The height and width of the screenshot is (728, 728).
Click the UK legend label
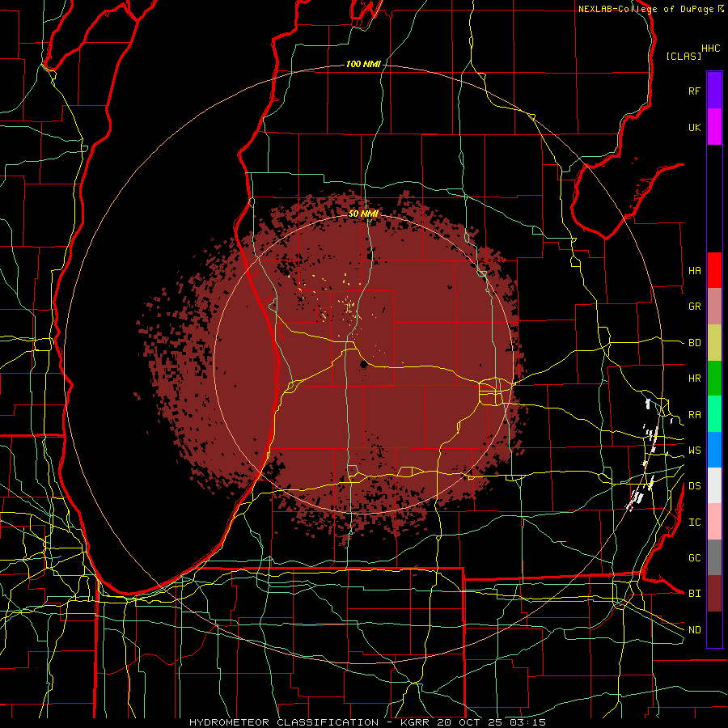coord(694,127)
